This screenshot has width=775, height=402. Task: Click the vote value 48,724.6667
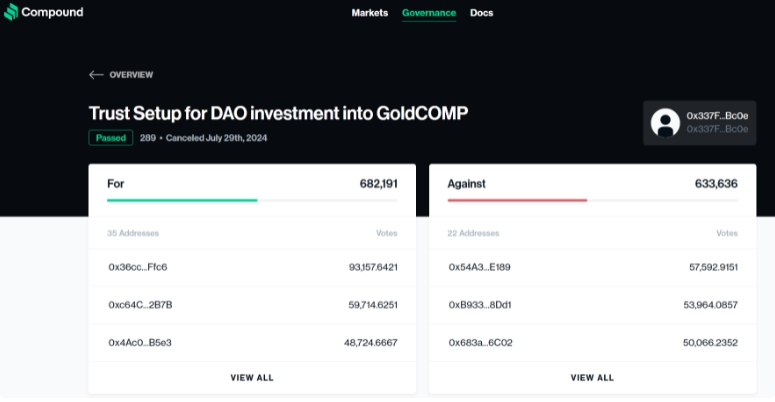click(x=371, y=342)
